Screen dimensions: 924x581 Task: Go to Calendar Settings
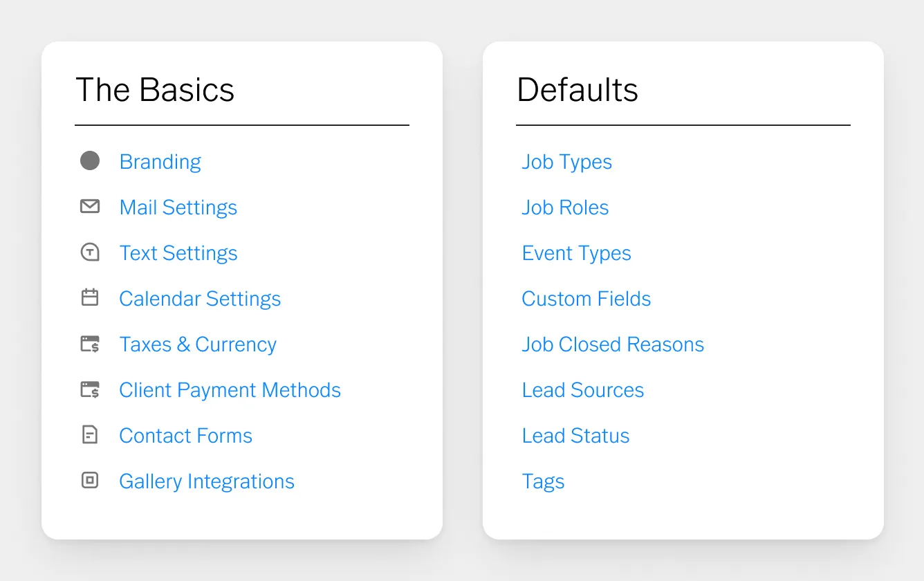(x=200, y=299)
